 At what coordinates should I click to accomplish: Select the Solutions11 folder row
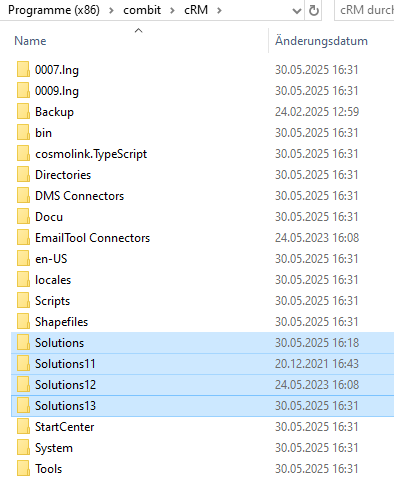tap(203, 364)
